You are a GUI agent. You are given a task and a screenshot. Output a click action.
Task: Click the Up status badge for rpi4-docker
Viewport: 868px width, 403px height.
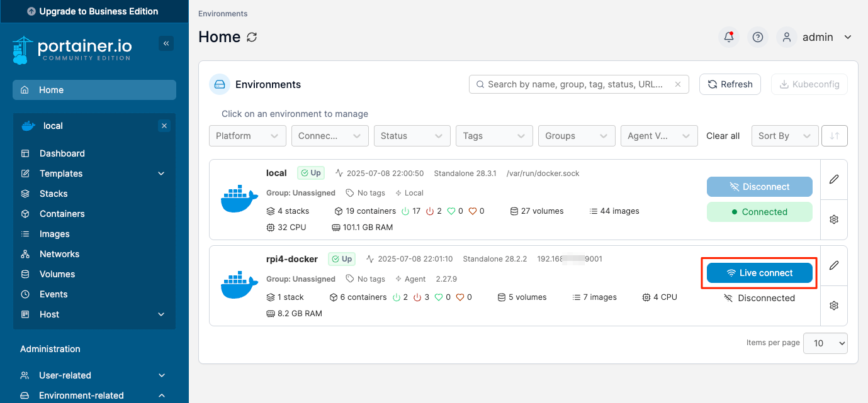coord(342,259)
